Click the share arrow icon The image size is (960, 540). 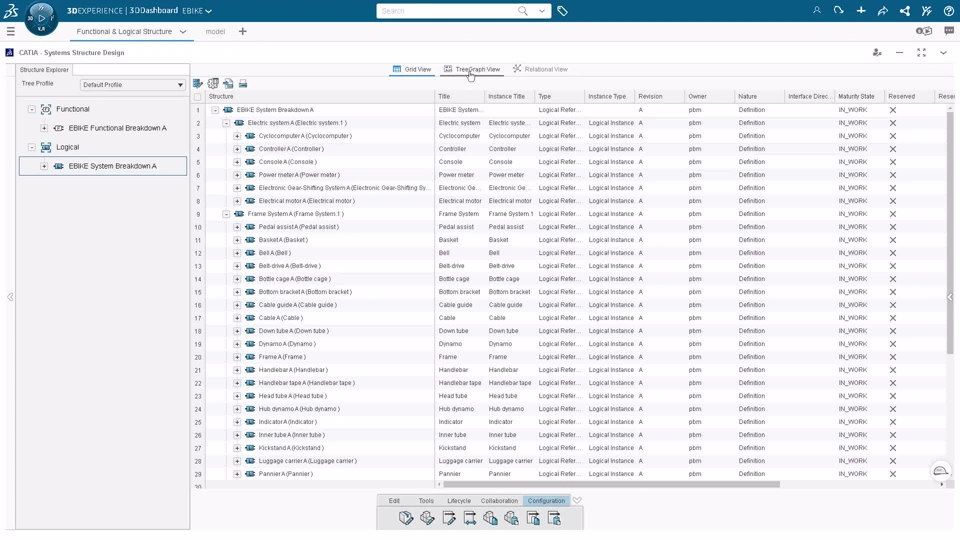tap(882, 10)
